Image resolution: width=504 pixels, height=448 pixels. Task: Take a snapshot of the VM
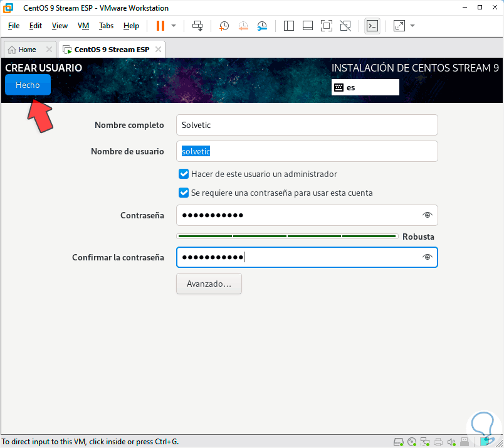(x=224, y=26)
